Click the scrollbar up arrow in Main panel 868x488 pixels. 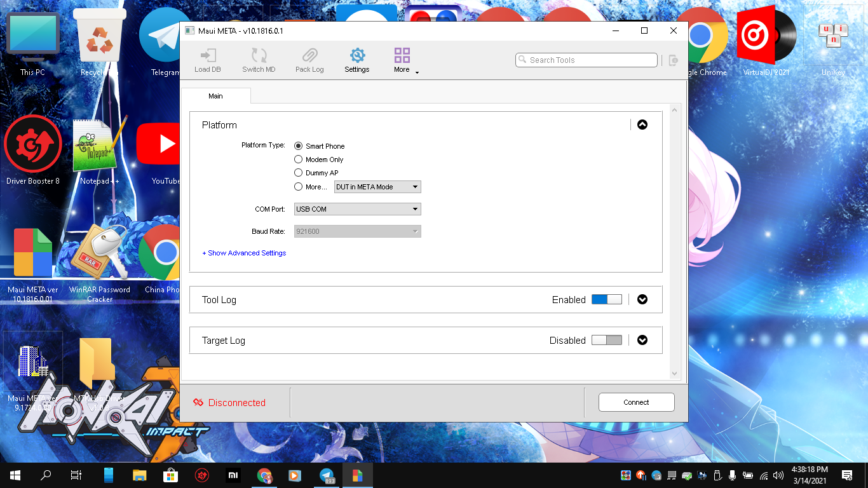click(x=675, y=111)
